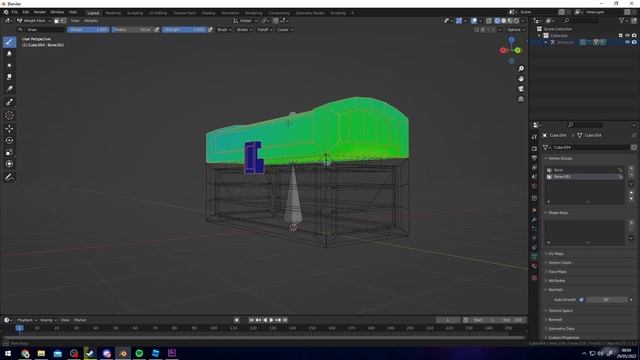640x360 pixels.
Task: Toggle the Auto Smooth checkbox
Action: point(581,300)
